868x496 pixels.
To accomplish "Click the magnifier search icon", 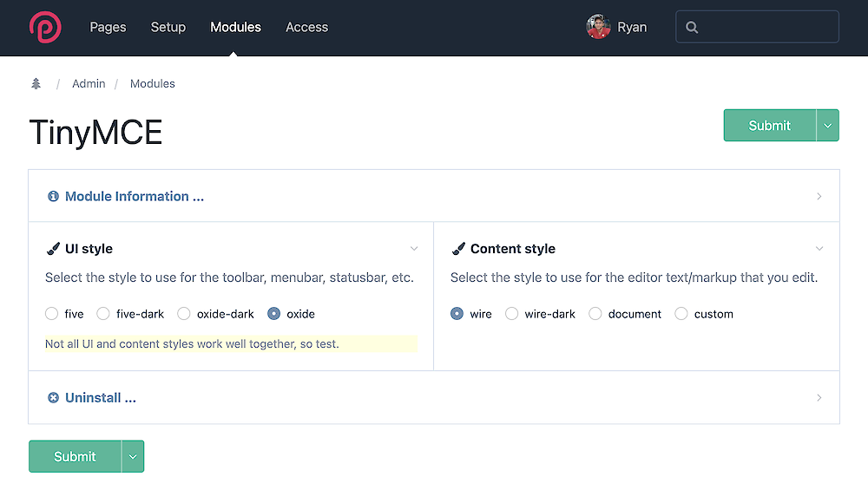I will (x=692, y=27).
